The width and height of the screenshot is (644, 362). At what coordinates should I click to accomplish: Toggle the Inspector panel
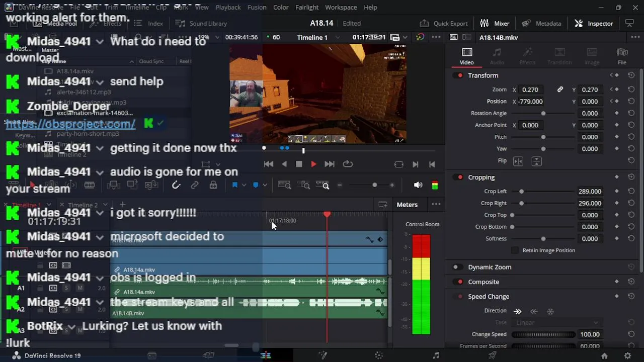594,23
